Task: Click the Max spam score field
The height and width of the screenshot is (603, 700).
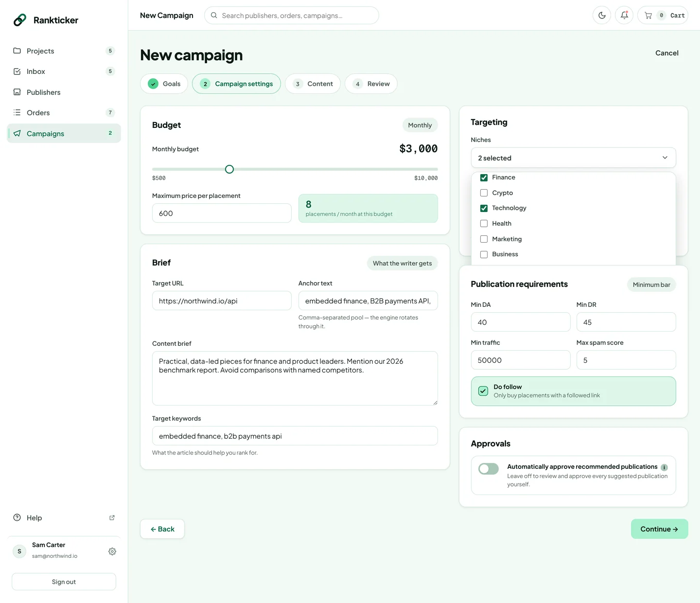Action: [626, 360]
